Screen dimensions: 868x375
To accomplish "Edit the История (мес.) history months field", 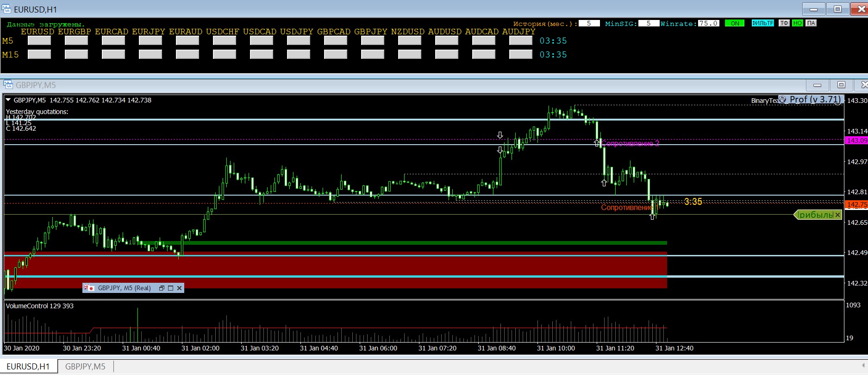I will (x=589, y=23).
